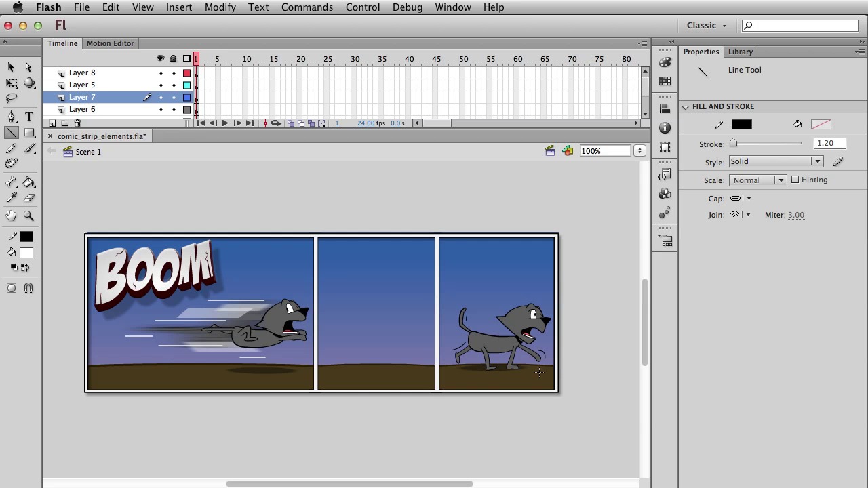This screenshot has height=488, width=868.
Task: Toggle show all layers eye icon
Action: [x=161, y=59]
